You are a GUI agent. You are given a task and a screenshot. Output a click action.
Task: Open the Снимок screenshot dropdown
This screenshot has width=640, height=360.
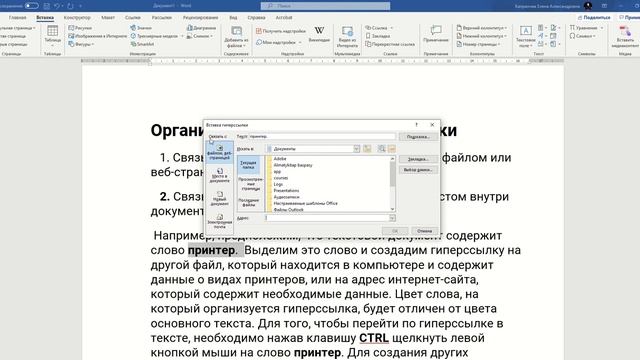(x=200, y=36)
